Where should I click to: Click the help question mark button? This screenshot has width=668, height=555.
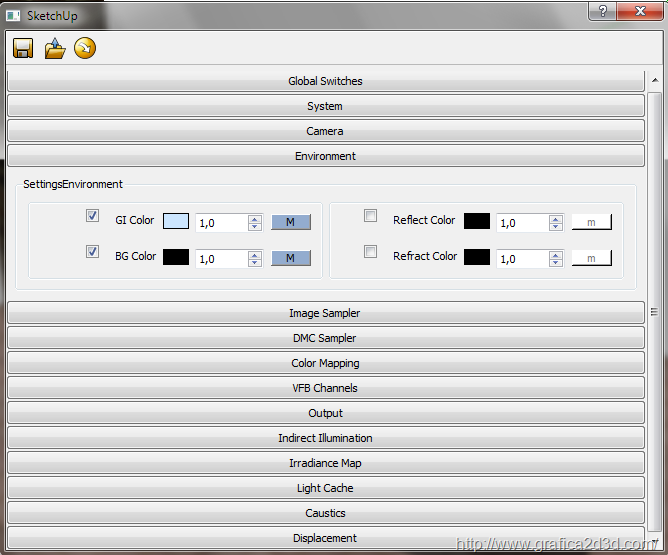602,12
